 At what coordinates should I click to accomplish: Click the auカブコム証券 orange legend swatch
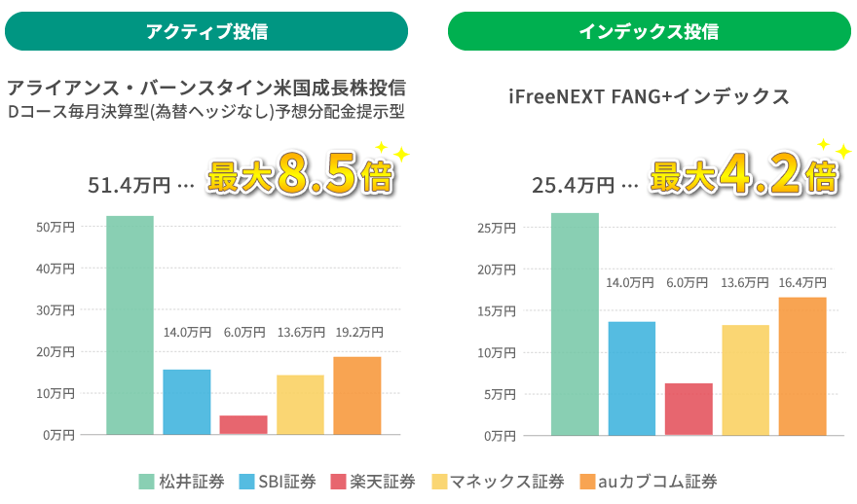[x=587, y=482]
